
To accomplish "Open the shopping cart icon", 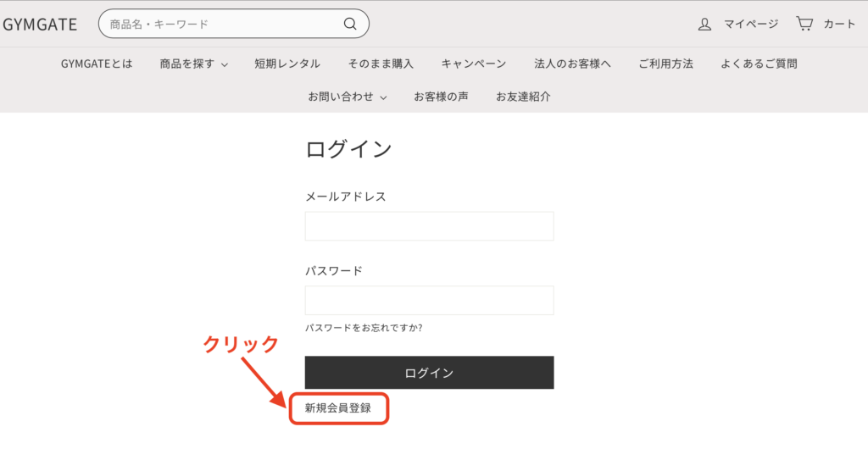I will click(x=804, y=24).
